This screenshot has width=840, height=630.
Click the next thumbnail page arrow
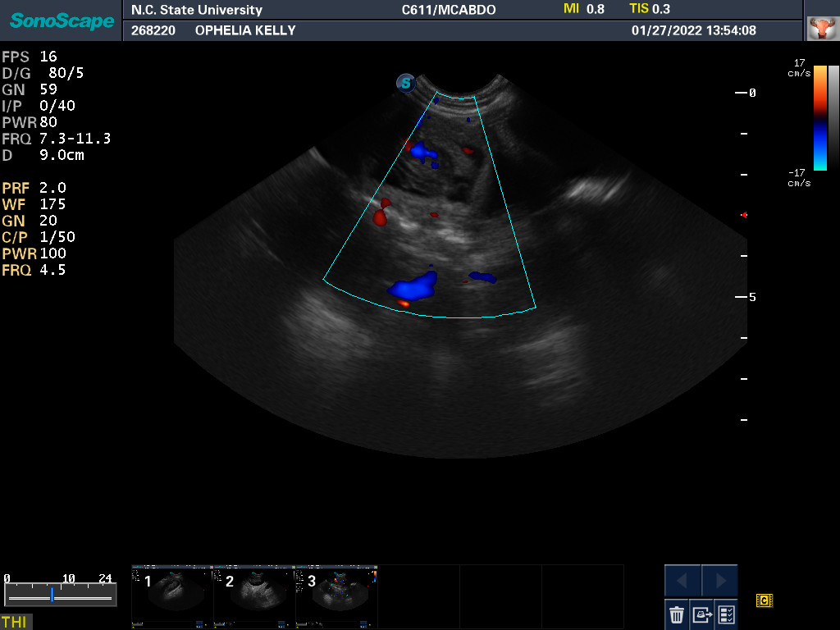click(x=719, y=581)
